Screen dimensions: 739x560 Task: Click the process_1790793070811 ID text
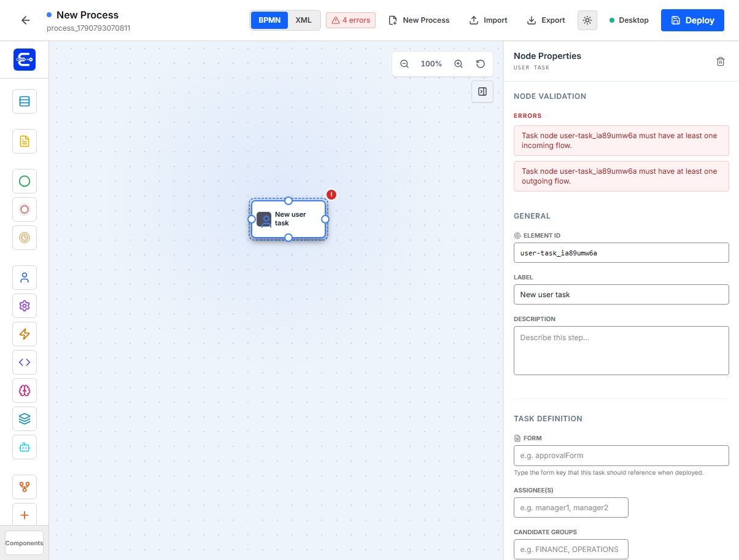click(88, 28)
